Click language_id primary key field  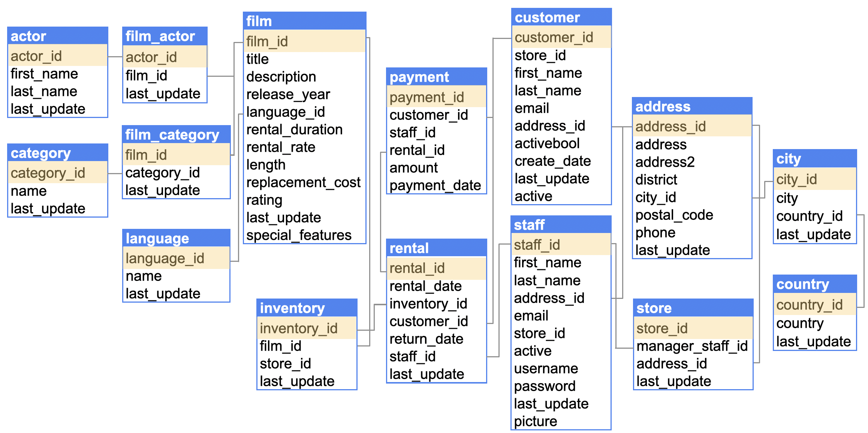(165, 258)
